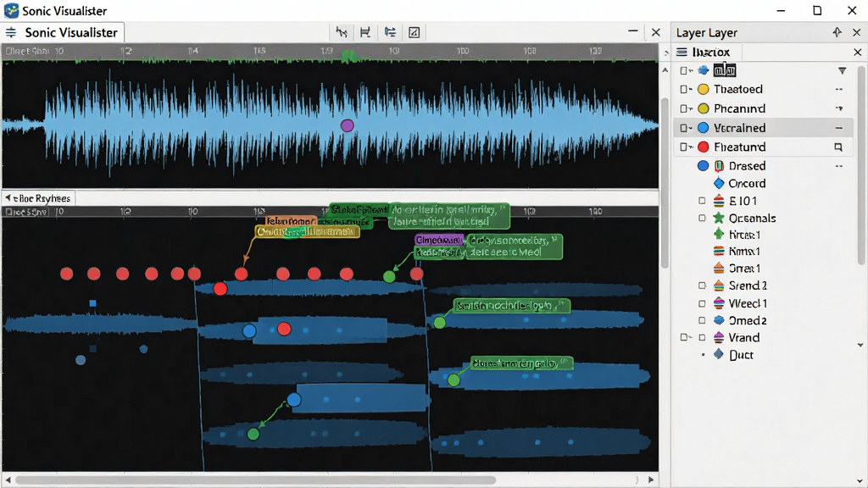
Task: Open the hamburger menu beside the Ibaciox tab
Action: click(x=682, y=52)
